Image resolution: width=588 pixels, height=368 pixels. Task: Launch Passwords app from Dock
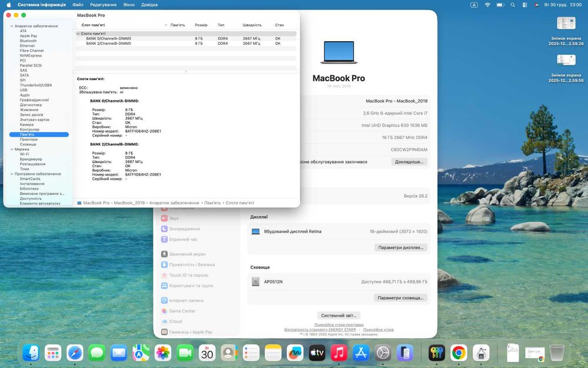pyautogui.click(x=437, y=353)
